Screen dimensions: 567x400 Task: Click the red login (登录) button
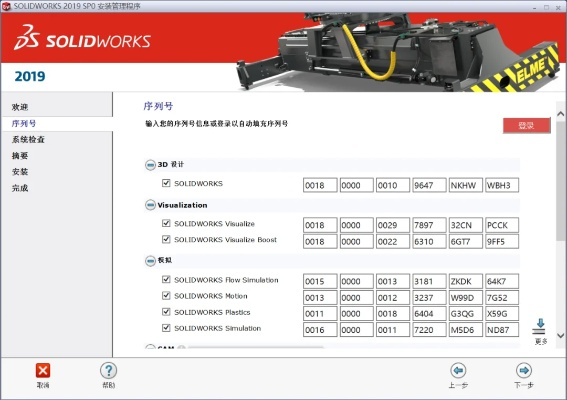526,125
